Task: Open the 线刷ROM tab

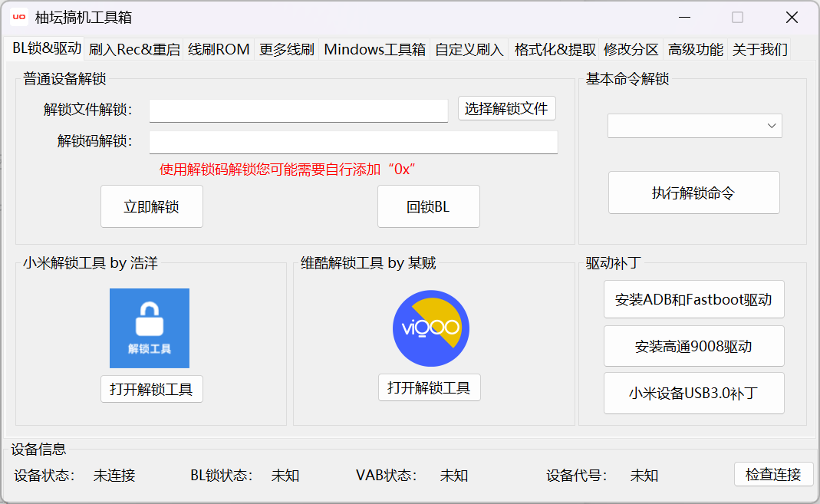Action: (x=219, y=48)
